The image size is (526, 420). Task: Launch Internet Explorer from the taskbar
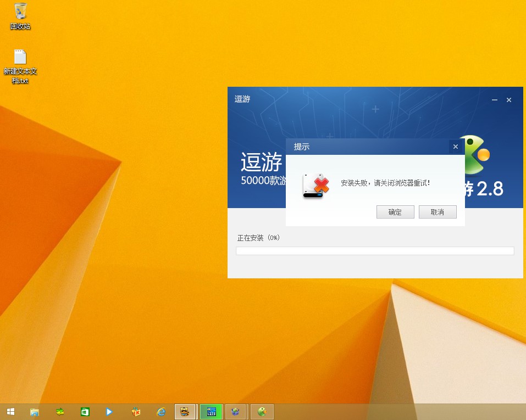(x=162, y=412)
